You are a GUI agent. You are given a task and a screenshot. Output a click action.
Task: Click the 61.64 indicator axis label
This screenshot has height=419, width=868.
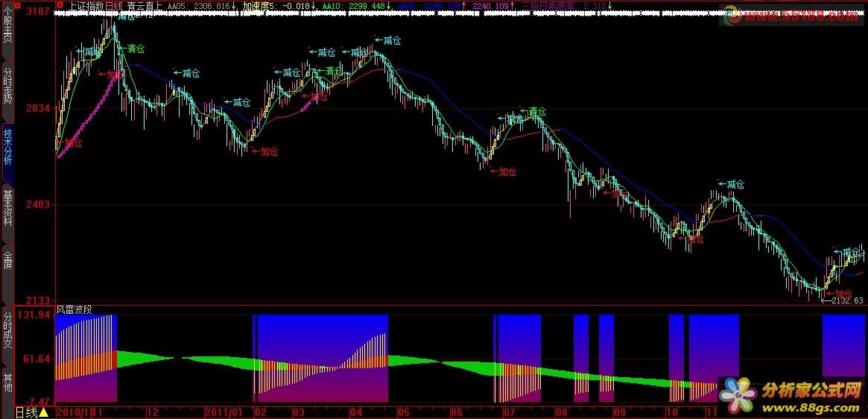38,359
